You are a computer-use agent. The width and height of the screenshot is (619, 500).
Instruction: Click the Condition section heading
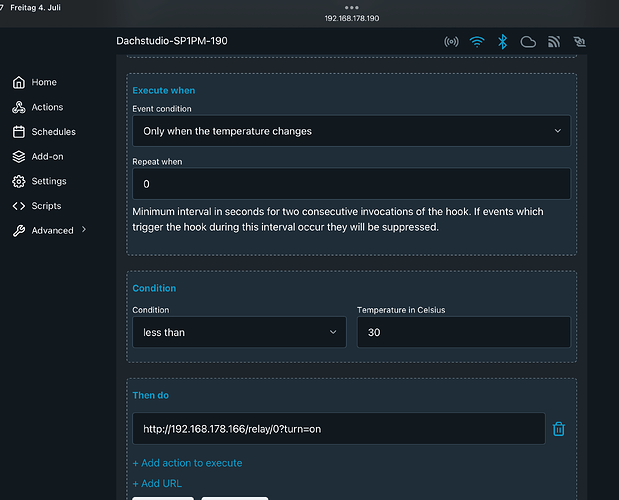(x=154, y=288)
